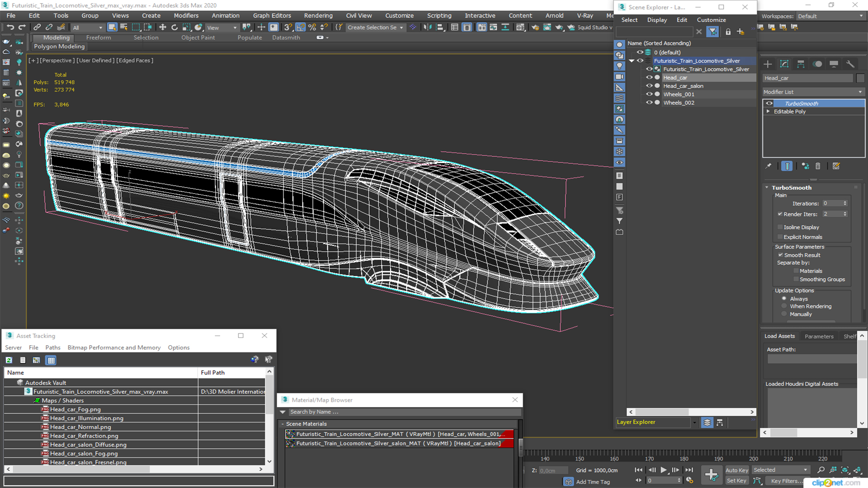
Task: Activate the Select and Move tool
Action: (x=163, y=28)
